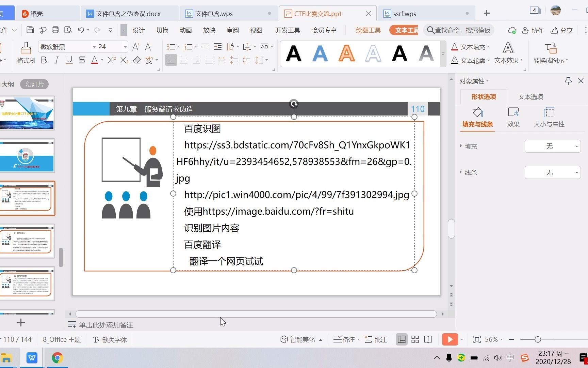Click the zoom slider handle
Viewport: 588px width, 368px height.
[538, 339]
